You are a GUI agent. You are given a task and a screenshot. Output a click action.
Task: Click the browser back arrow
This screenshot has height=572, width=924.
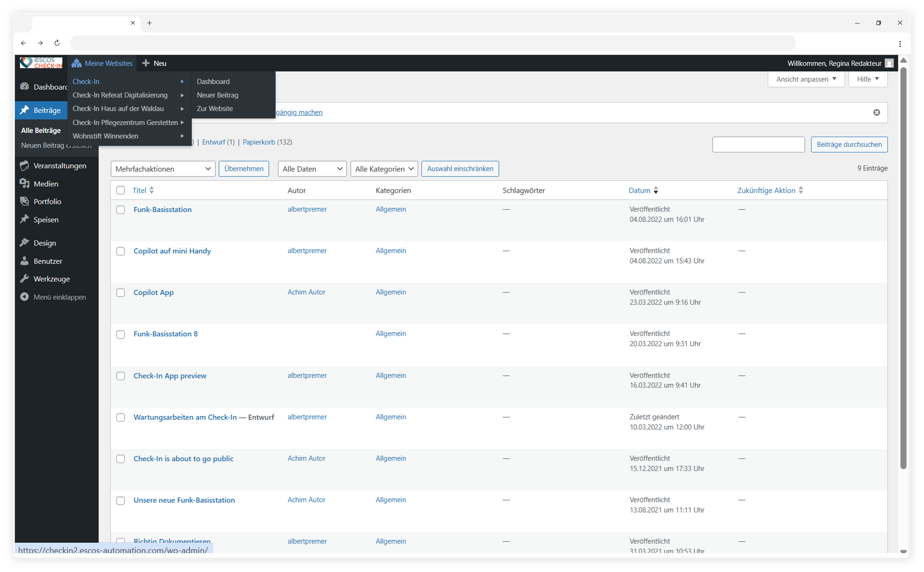click(x=23, y=43)
